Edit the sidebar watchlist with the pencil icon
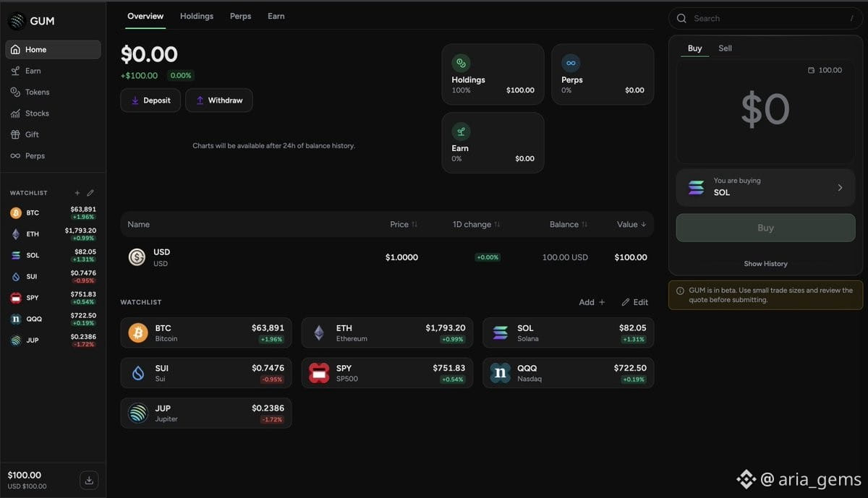This screenshot has width=868, height=498. (x=90, y=193)
